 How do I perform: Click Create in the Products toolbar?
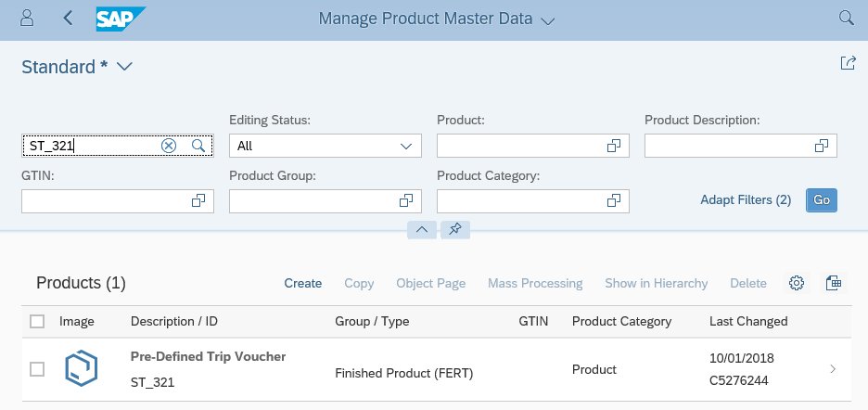pos(303,283)
